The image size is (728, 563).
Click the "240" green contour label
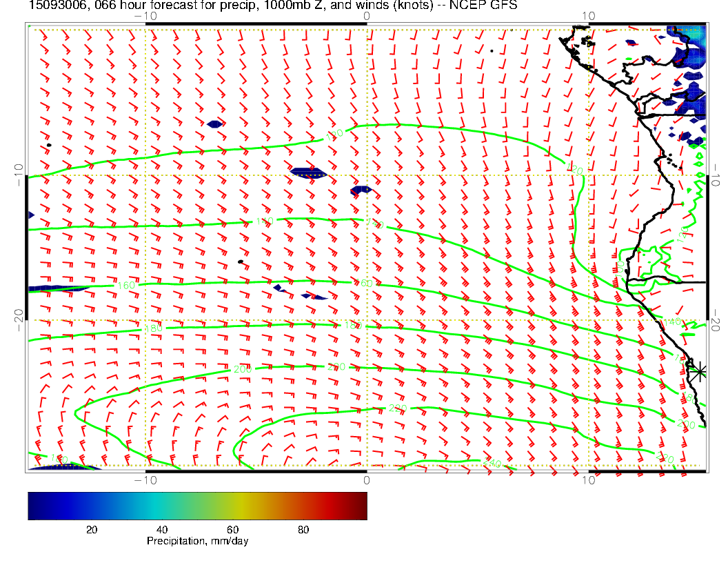click(492, 463)
